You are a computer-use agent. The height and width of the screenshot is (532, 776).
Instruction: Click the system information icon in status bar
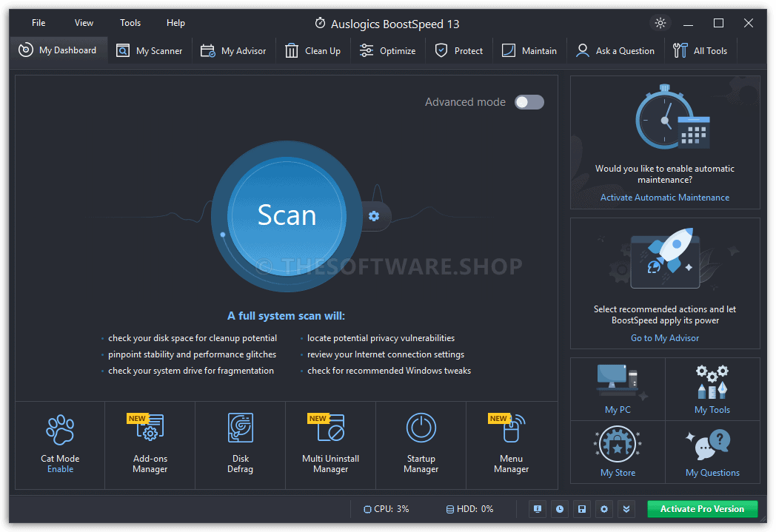(x=537, y=509)
